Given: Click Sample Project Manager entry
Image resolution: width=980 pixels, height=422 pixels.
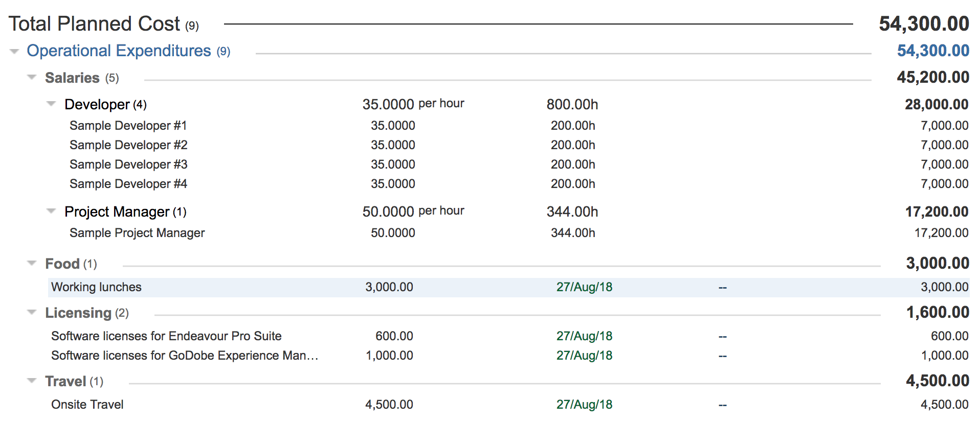Looking at the screenshot, I should (x=137, y=233).
